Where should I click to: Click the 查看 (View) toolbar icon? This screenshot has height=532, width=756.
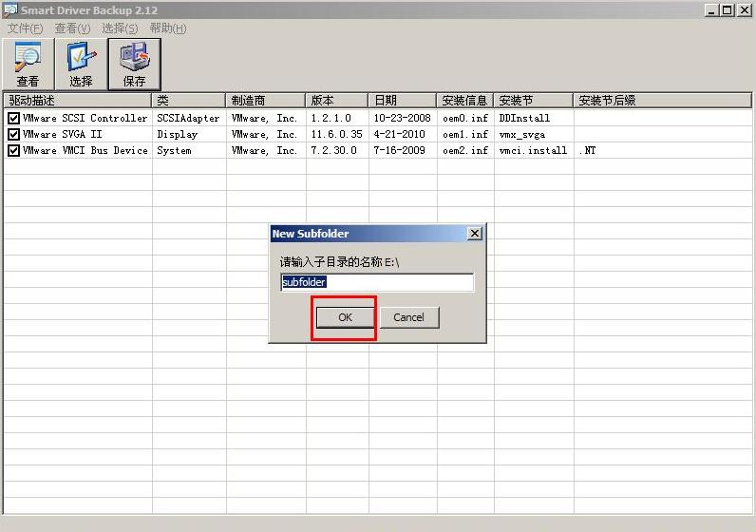(28, 65)
